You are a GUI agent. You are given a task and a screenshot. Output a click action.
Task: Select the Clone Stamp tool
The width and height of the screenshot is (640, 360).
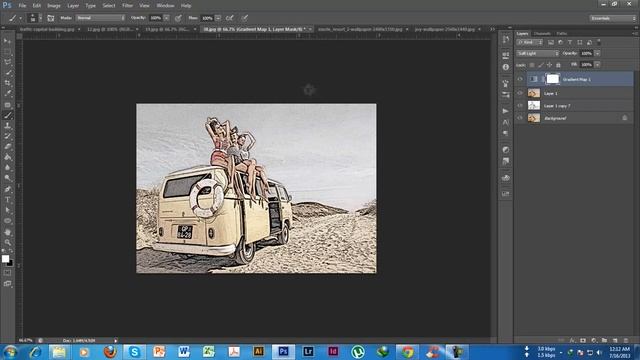[7, 126]
